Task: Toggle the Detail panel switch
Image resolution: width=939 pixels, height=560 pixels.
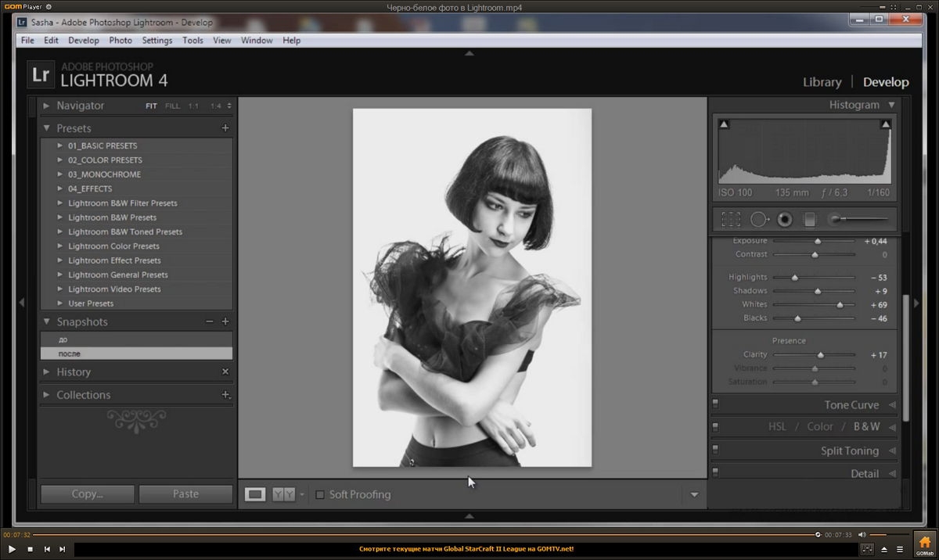Action: pos(715,472)
